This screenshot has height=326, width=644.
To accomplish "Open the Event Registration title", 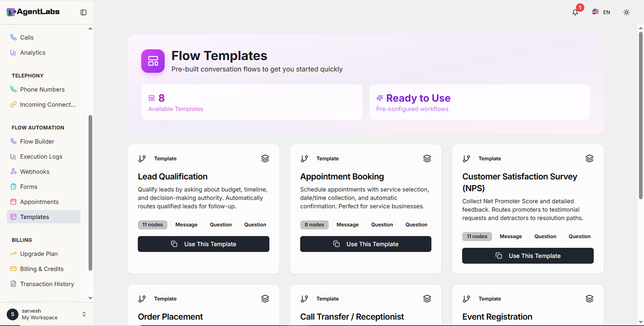I will (497, 317).
